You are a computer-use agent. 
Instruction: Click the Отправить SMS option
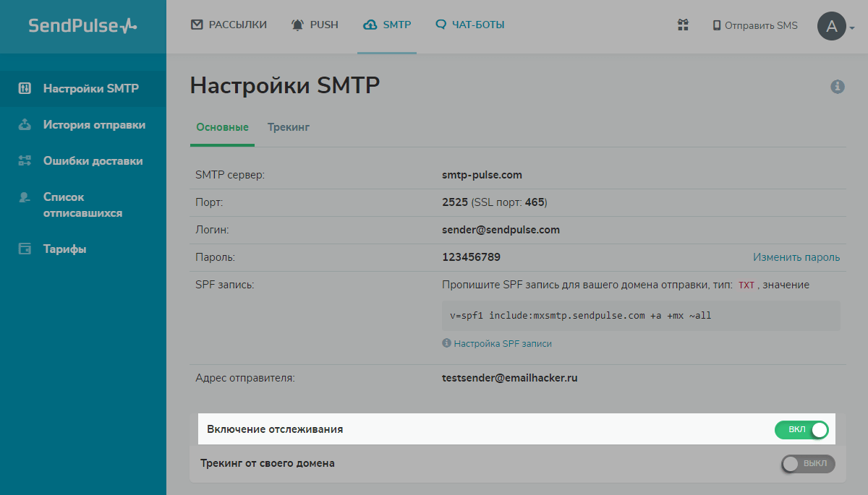point(754,25)
